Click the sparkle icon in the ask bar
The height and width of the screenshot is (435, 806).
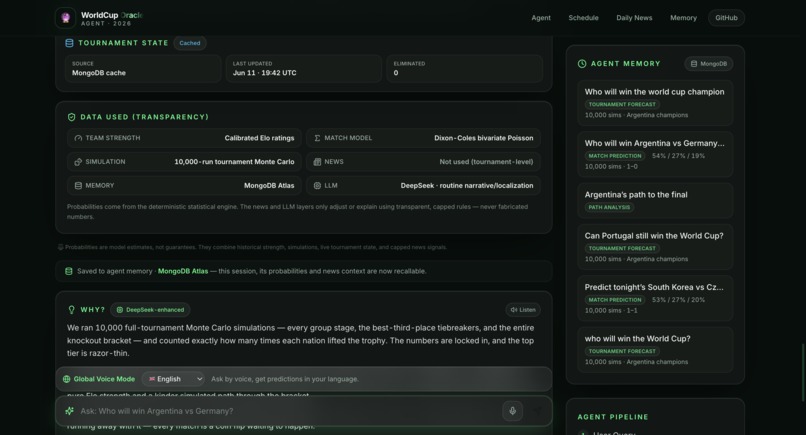coord(69,411)
